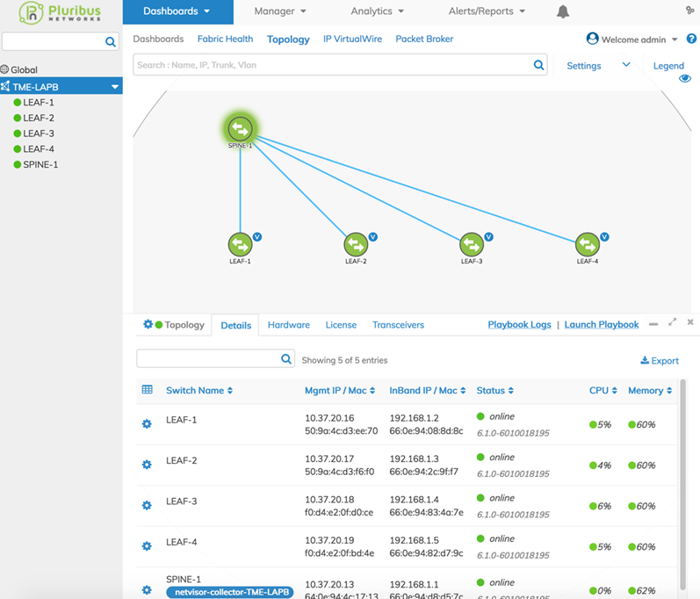Click the top-right settings nodes icon
The image size is (700, 599).
[x=690, y=10]
